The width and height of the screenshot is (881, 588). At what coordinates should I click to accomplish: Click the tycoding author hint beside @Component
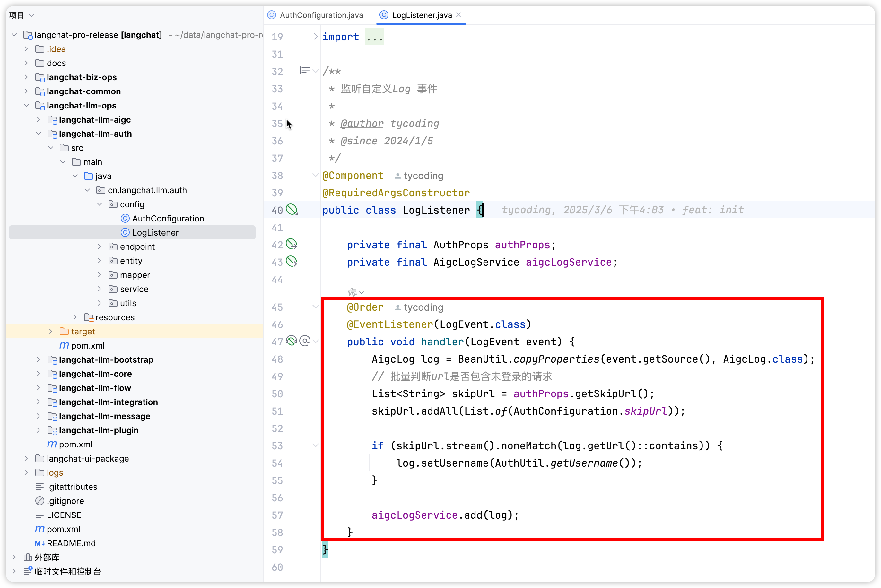[x=419, y=176]
